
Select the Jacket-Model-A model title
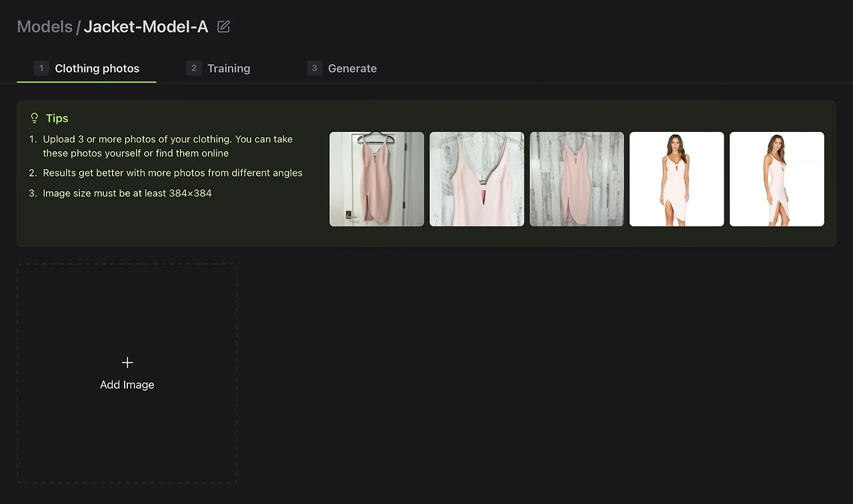[x=146, y=27]
